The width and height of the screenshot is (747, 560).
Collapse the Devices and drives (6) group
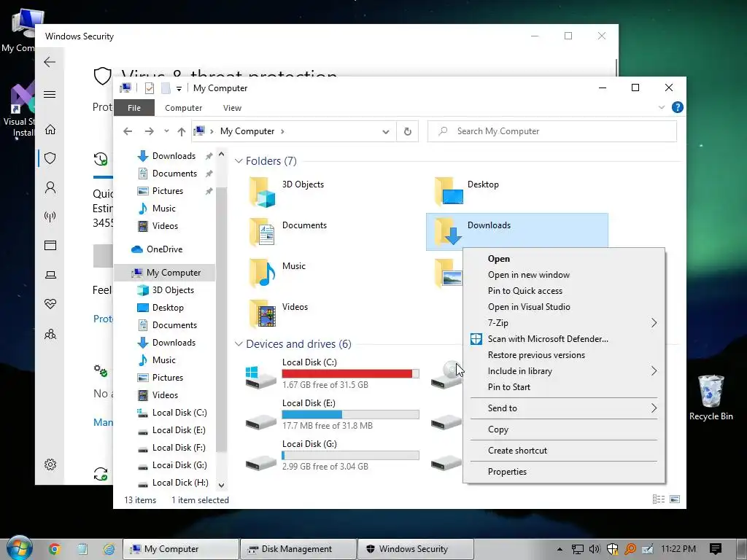pyautogui.click(x=239, y=344)
